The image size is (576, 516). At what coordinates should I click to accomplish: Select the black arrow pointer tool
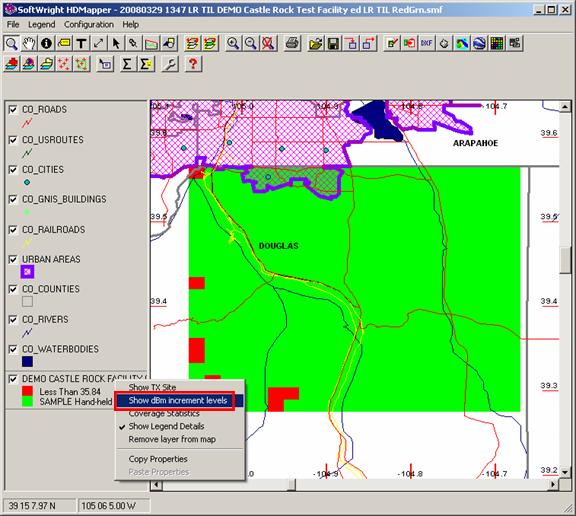click(x=116, y=43)
